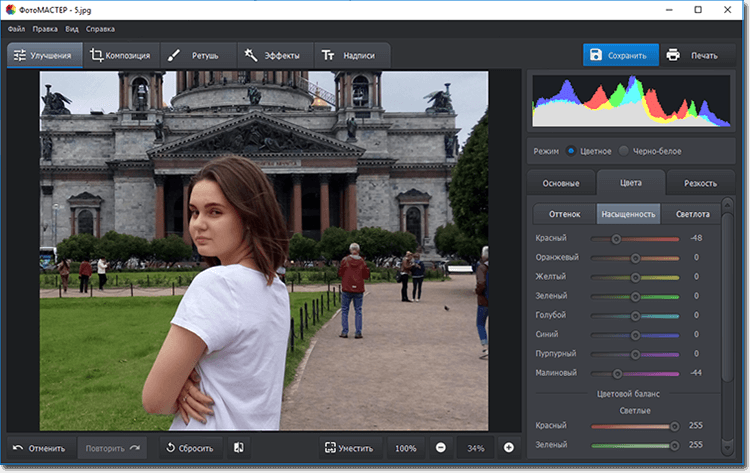This screenshot has height=473, width=750.
Task: Click the Уместить fit-to-screen button
Action: tap(350, 448)
